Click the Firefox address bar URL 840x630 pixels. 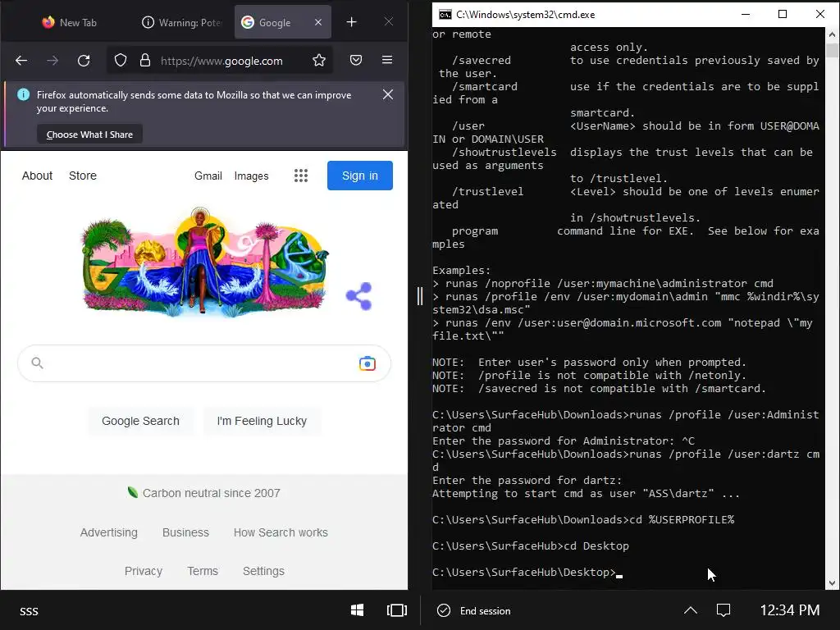click(221, 61)
